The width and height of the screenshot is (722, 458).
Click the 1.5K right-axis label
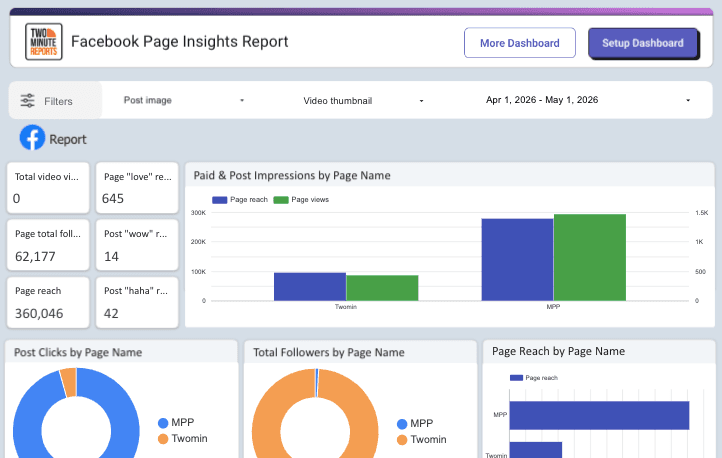[702, 213]
